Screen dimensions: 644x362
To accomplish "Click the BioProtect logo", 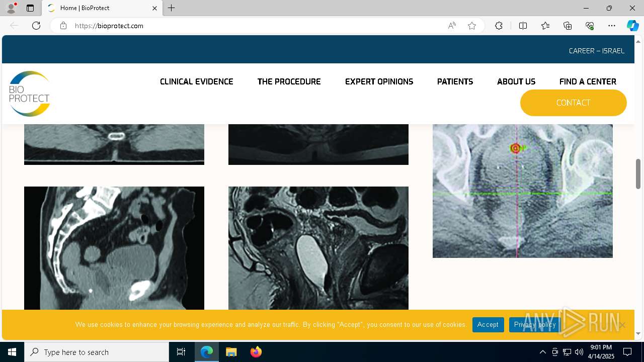I will pyautogui.click(x=29, y=94).
